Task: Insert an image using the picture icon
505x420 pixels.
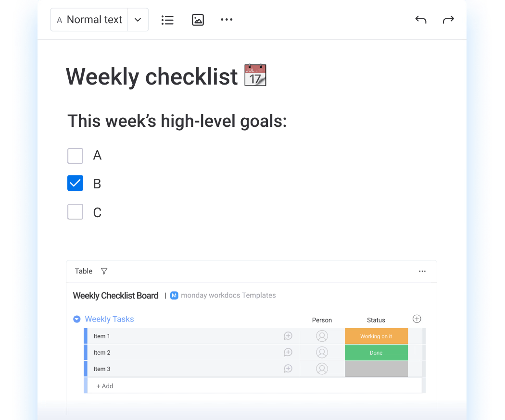Action: [x=198, y=20]
